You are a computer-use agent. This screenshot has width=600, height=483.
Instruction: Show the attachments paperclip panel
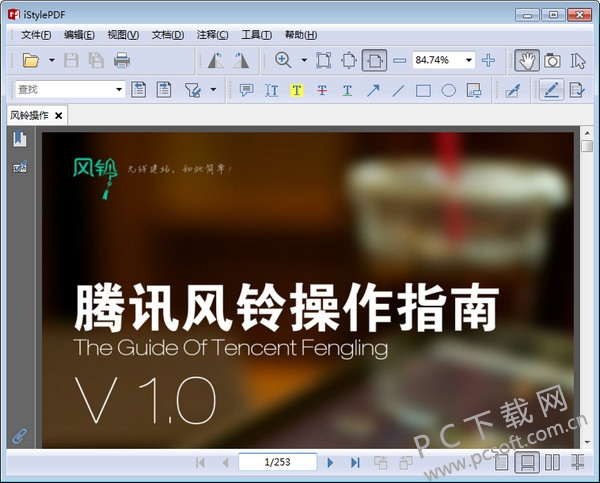click(x=19, y=436)
